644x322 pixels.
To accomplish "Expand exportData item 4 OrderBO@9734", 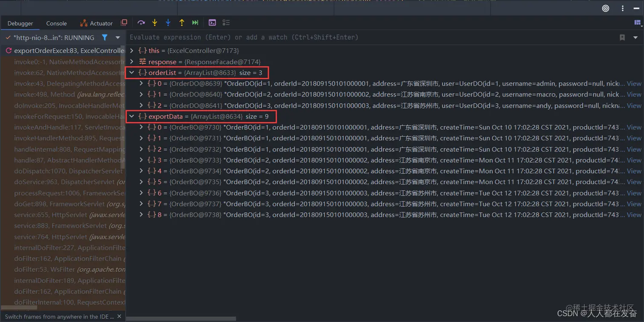I will 141,171.
